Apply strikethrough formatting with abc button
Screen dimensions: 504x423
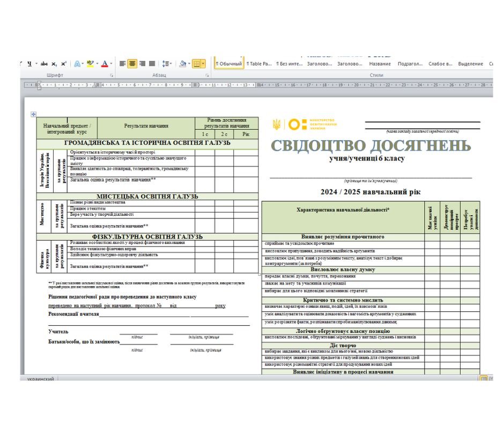pos(44,64)
